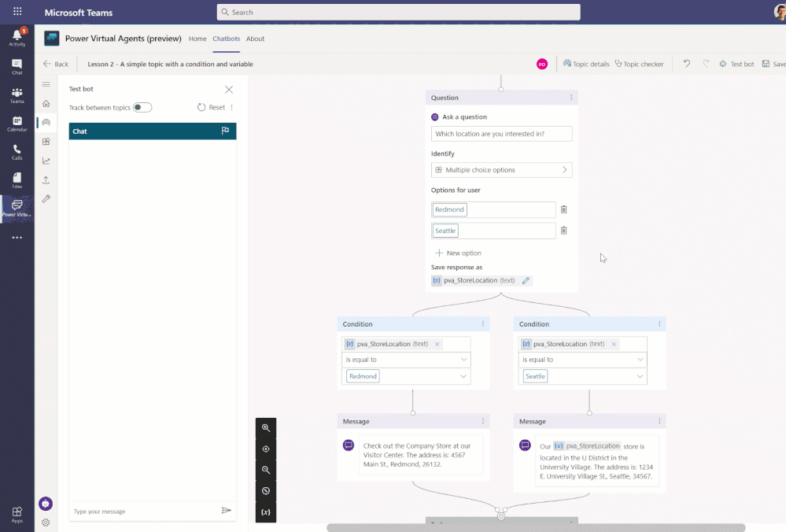Image resolution: width=786 pixels, height=532 pixels.
Task: Delete the Redmond option with trash icon
Action: (564, 209)
